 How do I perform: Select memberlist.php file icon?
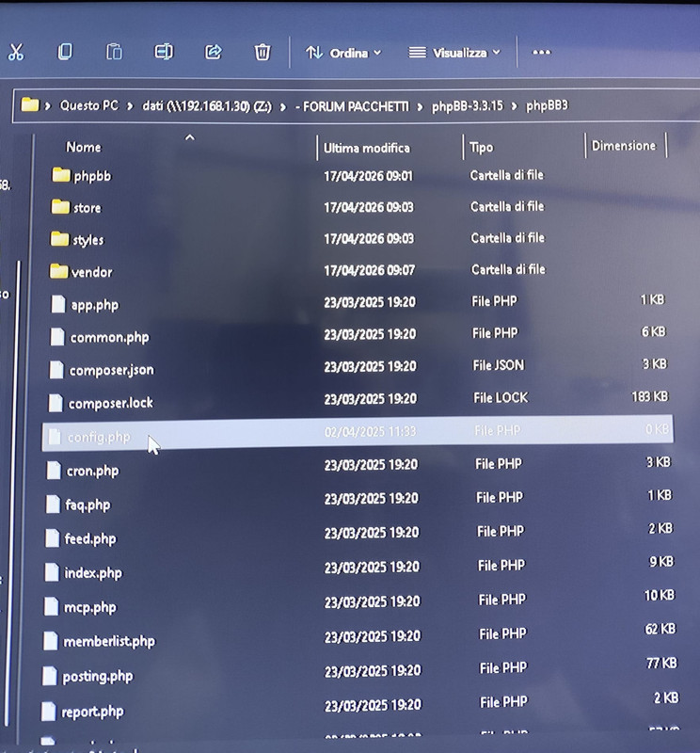pos(51,641)
